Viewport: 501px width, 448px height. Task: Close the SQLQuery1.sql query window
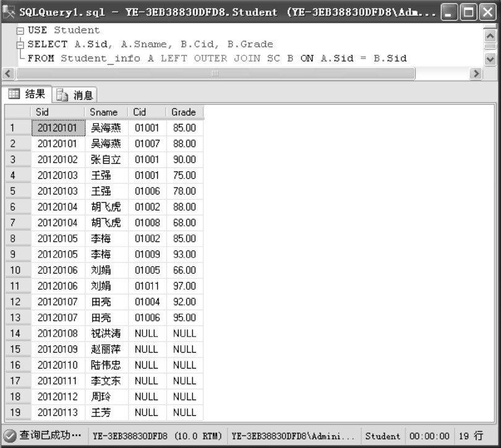488,12
